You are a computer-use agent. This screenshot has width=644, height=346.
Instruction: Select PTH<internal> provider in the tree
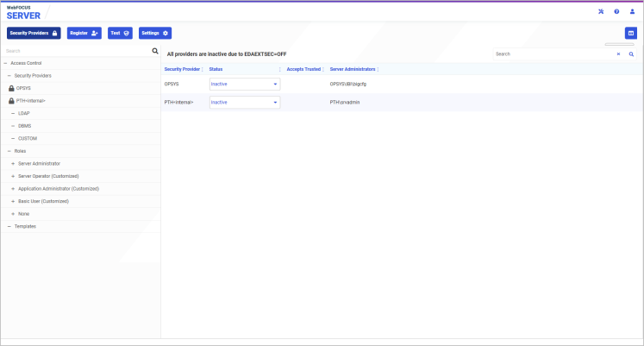[x=31, y=101]
